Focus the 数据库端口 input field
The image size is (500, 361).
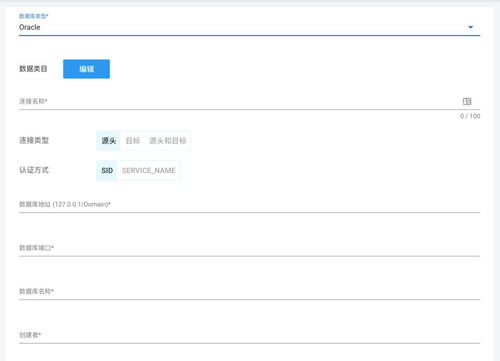pyautogui.click(x=249, y=248)
